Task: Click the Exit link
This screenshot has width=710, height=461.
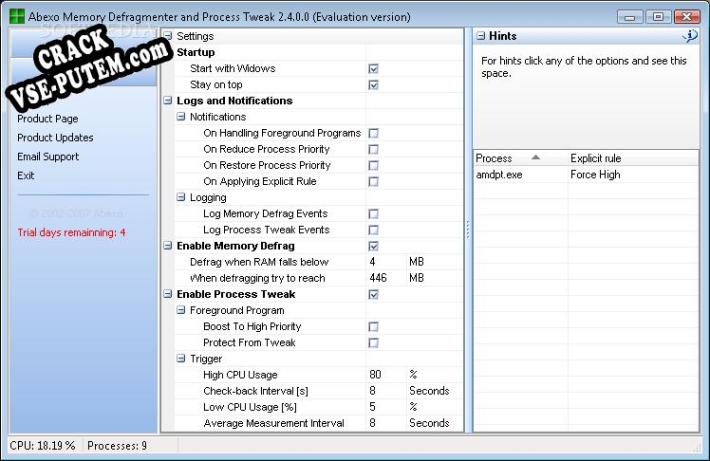Action: point(26,176)
